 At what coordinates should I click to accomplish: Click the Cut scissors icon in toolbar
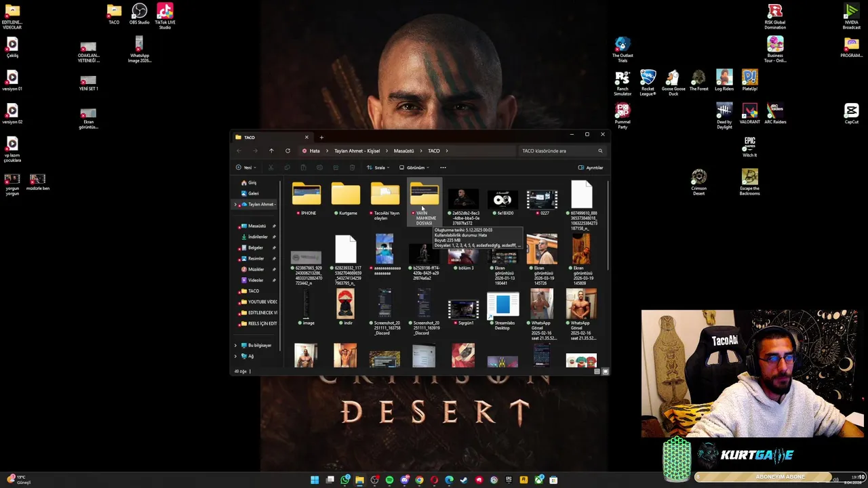271,167
